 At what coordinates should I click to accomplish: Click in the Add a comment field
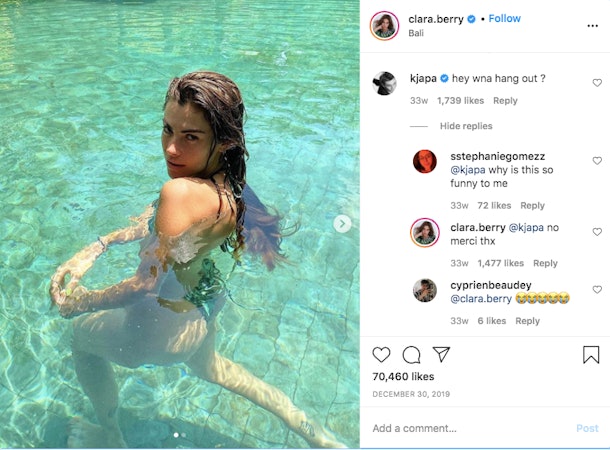point(468,428)
